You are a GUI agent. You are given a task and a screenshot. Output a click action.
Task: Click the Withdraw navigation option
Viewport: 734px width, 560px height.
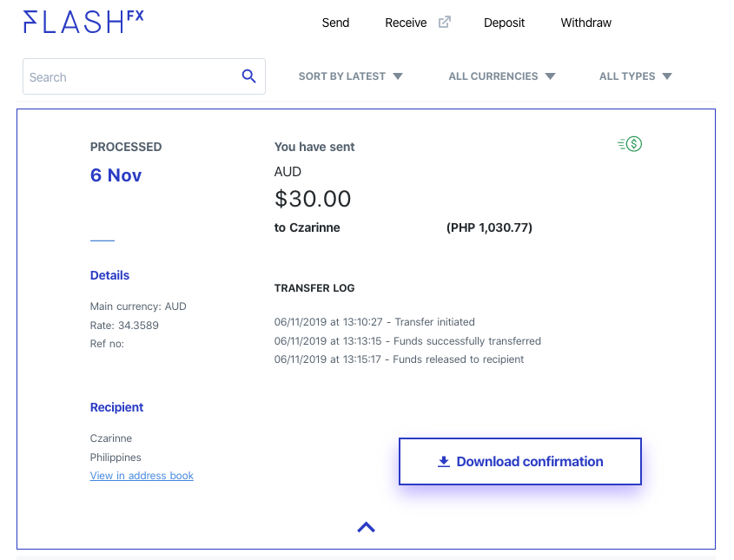(585, 23)
